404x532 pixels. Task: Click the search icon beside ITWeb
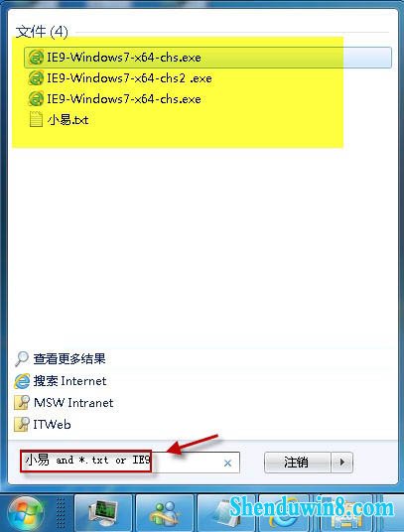pos(22,424)
